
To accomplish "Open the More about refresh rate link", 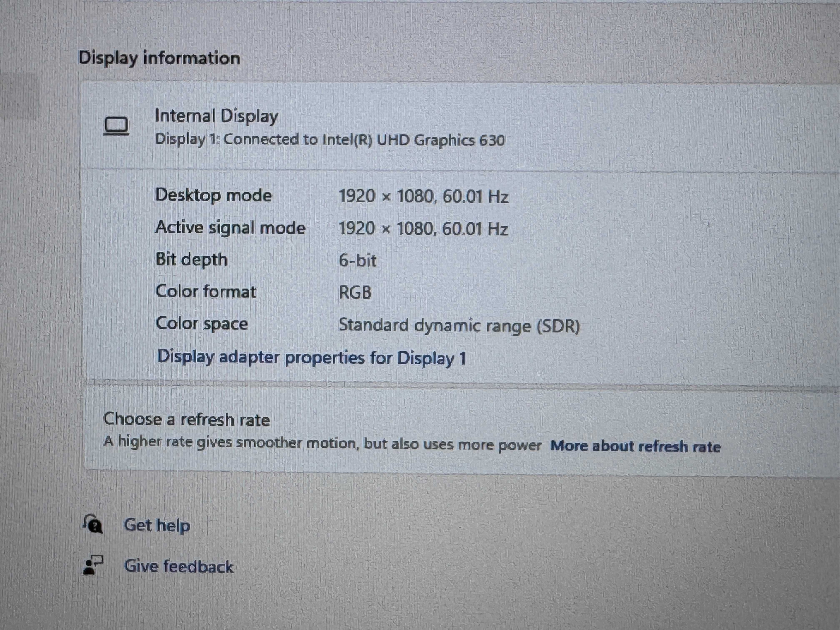I will tap(635, 446).
